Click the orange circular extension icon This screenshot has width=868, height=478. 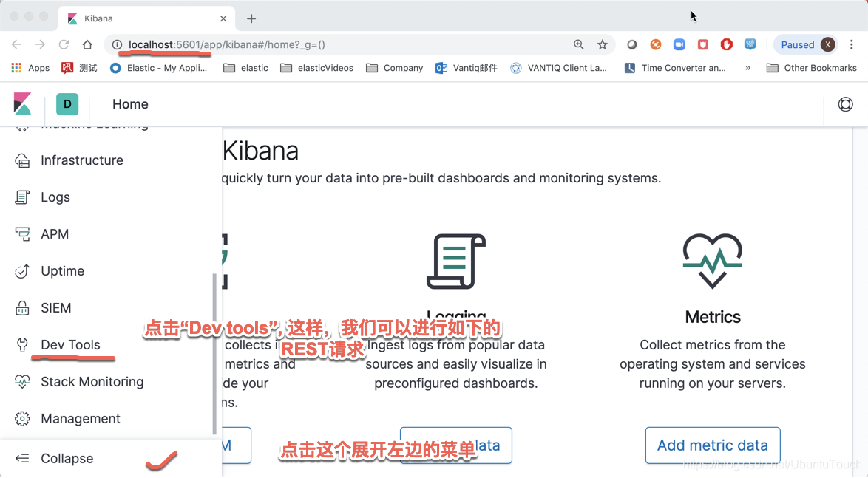click(655, 44)
